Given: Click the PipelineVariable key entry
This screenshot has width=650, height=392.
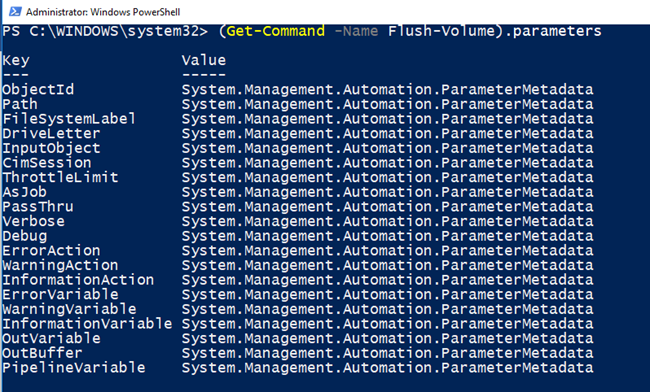Looking at the screenshot, I should (74, 368).
